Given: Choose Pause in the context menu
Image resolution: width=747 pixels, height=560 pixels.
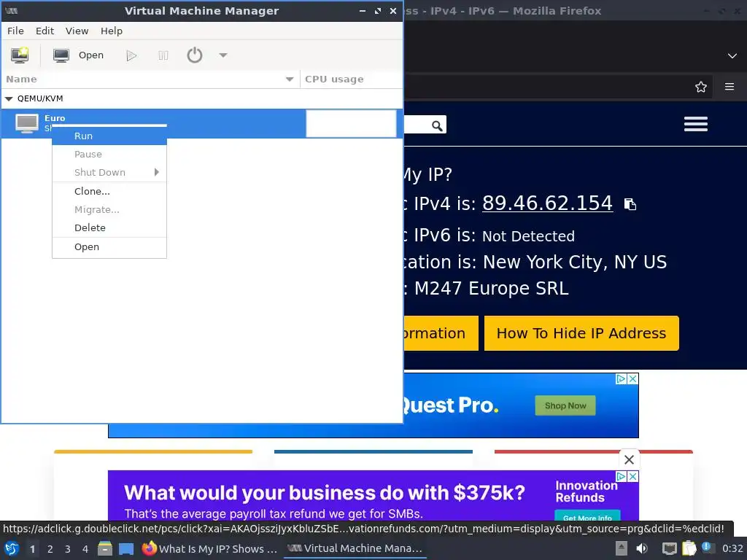Looking at the screenshot, I should tap(109, 155).
